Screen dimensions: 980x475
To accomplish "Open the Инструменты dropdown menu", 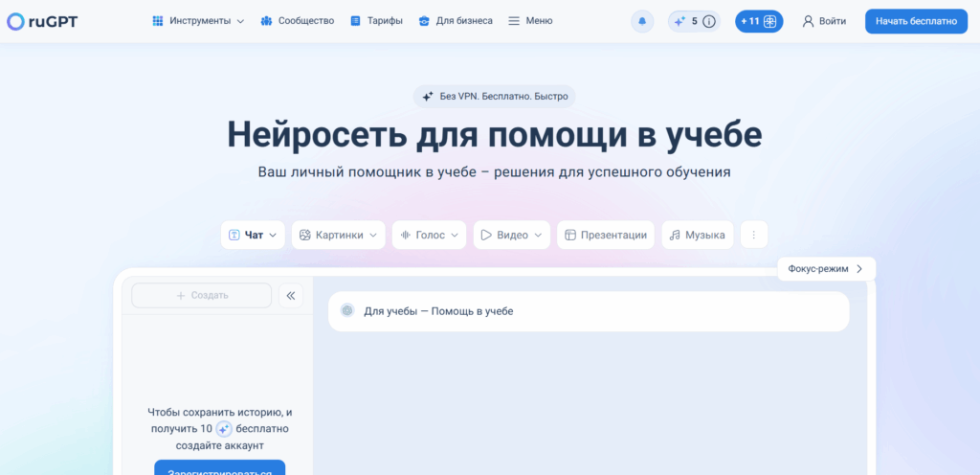I will 199,21.
